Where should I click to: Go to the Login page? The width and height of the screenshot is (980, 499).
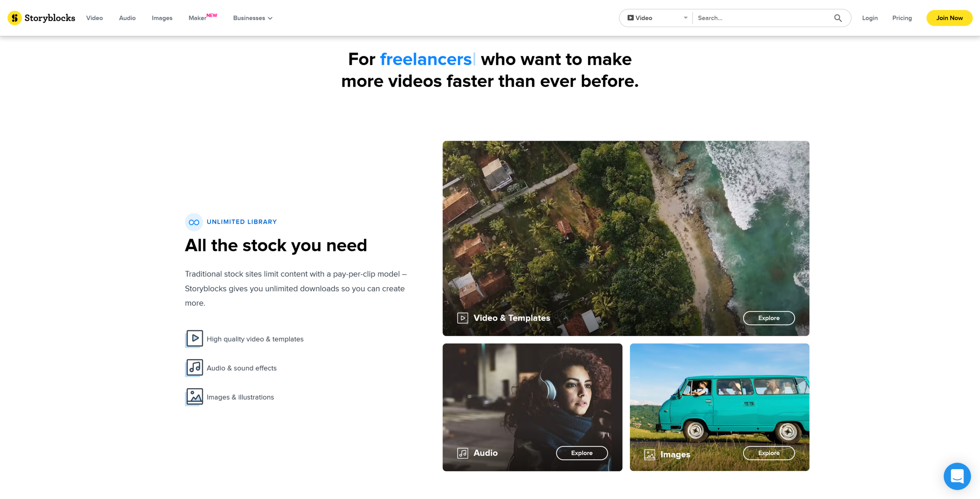[869, 18]
